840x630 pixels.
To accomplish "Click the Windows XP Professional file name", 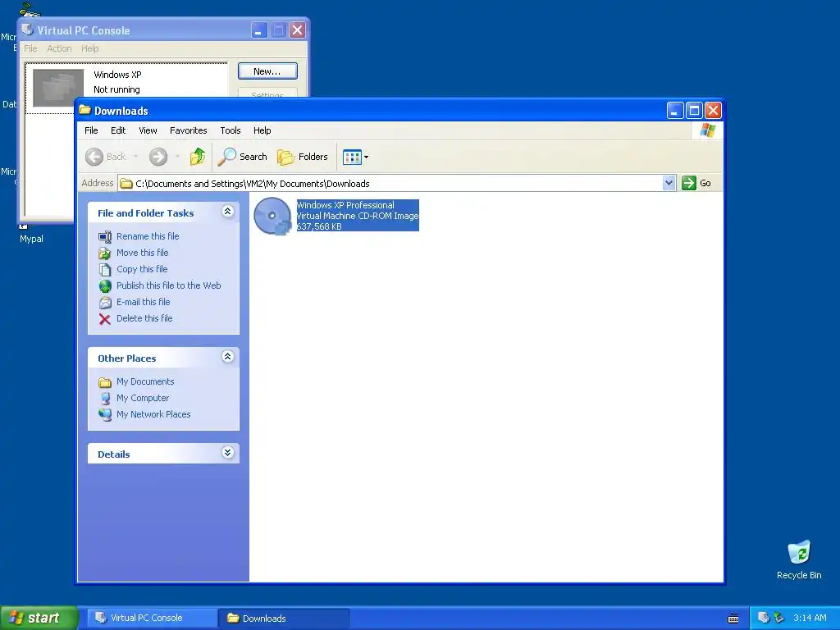I will [x=345, y=205].
